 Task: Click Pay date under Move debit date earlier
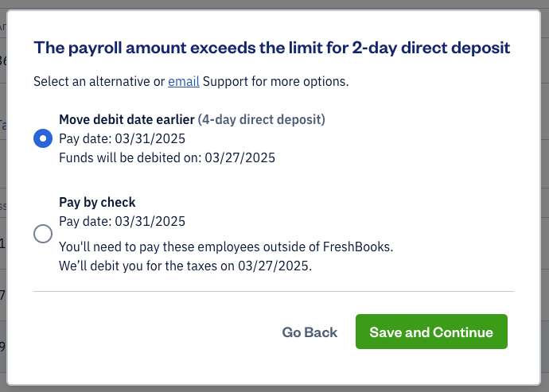tap(122, 138)
